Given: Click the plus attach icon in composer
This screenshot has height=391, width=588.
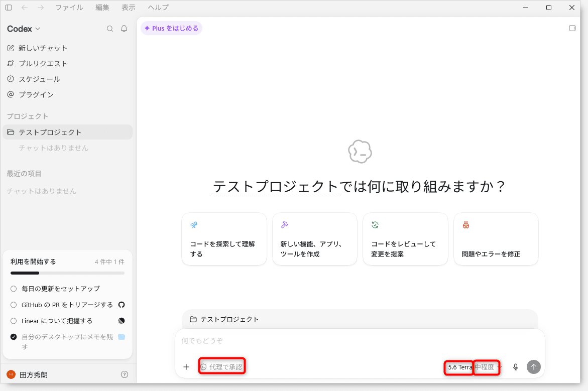Looking at the screenshot, I should click(x=186, y=367).
